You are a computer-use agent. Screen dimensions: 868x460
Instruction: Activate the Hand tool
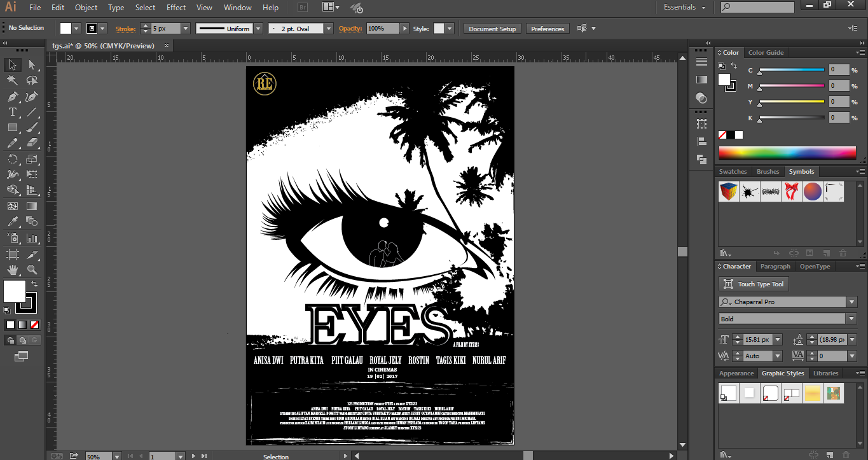12,270
